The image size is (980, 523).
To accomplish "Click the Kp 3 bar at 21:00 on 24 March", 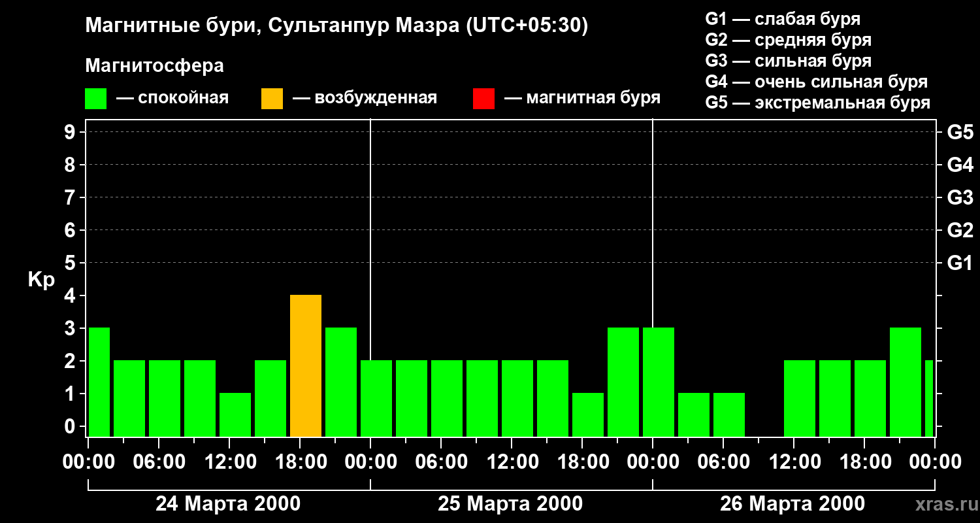I will click(341, 382).
